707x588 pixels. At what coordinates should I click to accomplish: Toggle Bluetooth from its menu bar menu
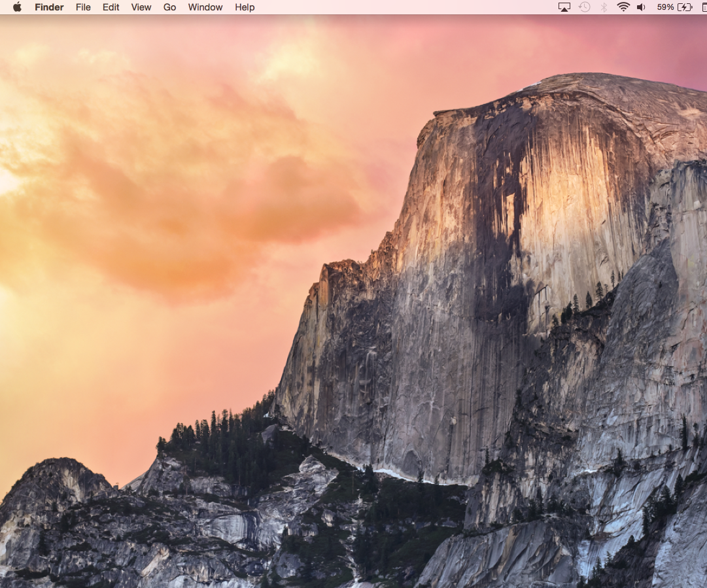click(602, 7)
